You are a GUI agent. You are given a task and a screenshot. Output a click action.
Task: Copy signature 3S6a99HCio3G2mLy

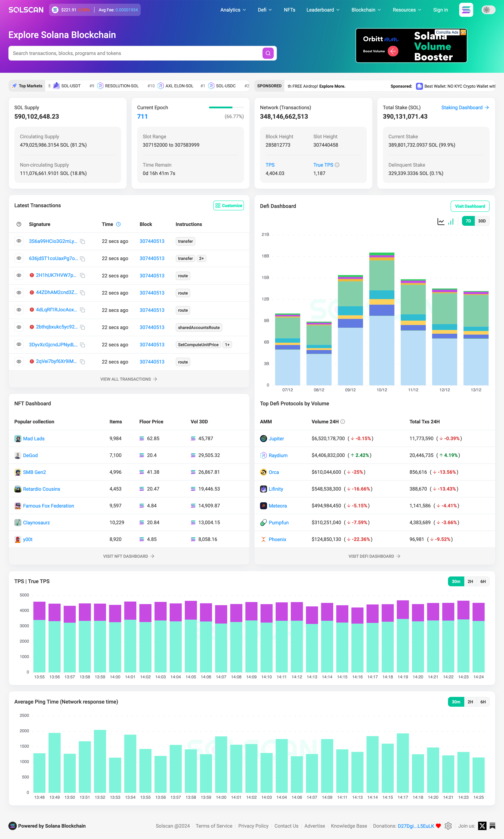(83, 241)
